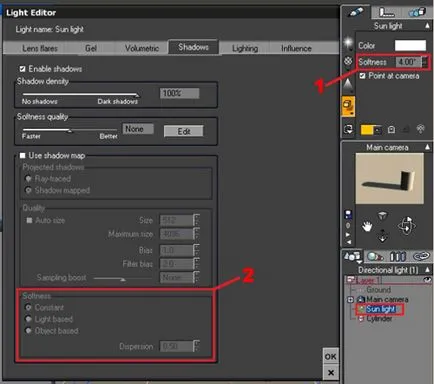Select Ground in the layer tree

pos(378,290)
